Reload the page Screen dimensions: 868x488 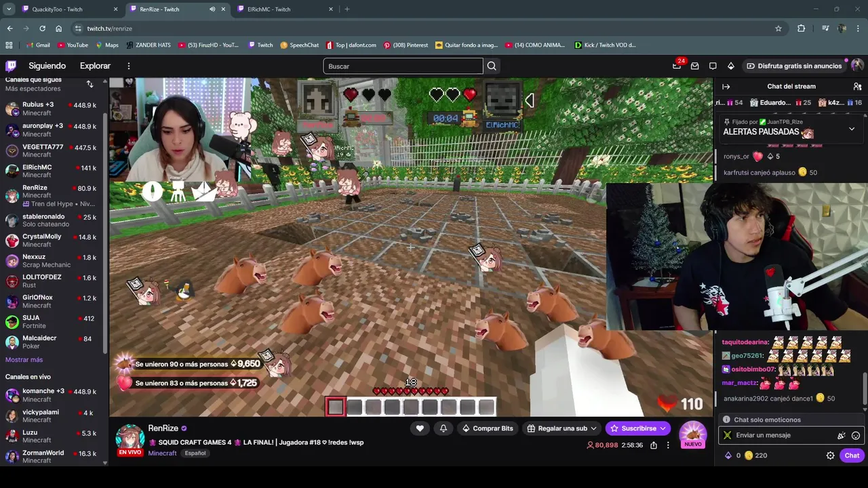coord(42,28)
